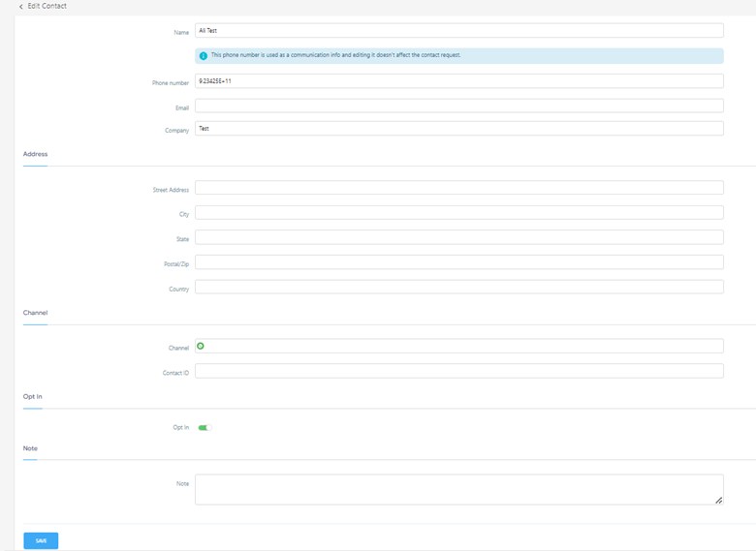This screenshot has height=551, width=756.
Task: Click the Company label
Action: (x=177, y=131)
